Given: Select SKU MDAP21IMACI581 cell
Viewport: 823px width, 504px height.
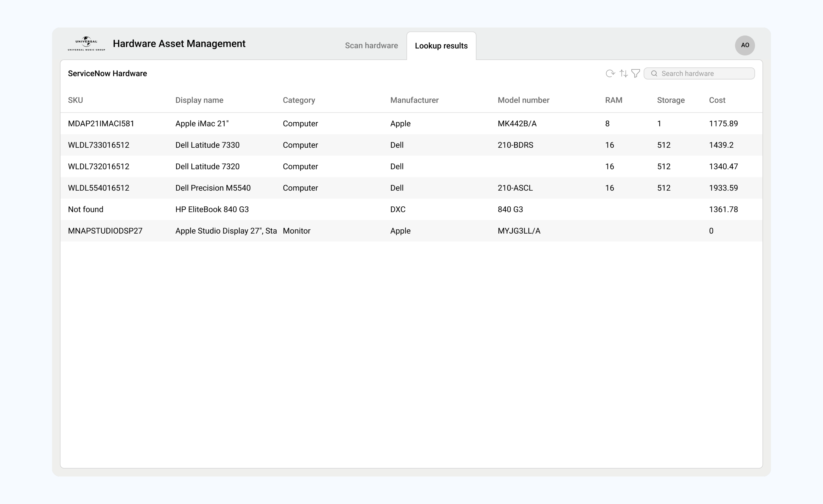Looking at the screenshot, I should pyautogui.click(x=101, y=124).
